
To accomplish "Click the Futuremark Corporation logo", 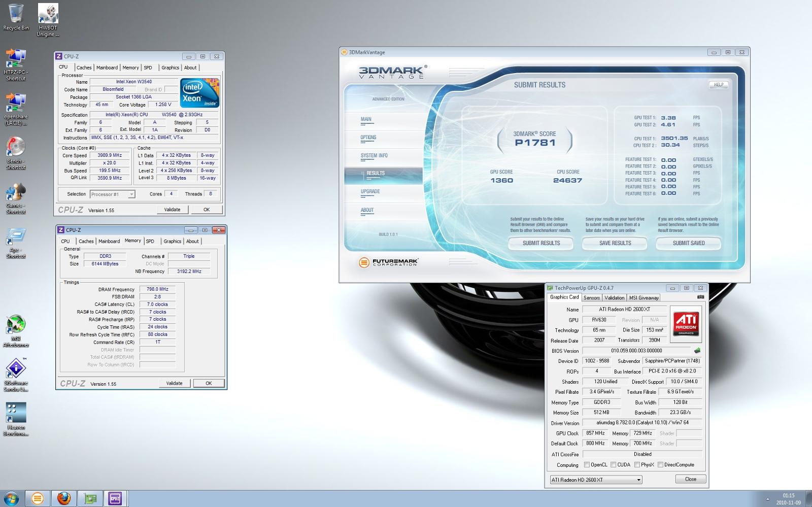I will 389,262.
